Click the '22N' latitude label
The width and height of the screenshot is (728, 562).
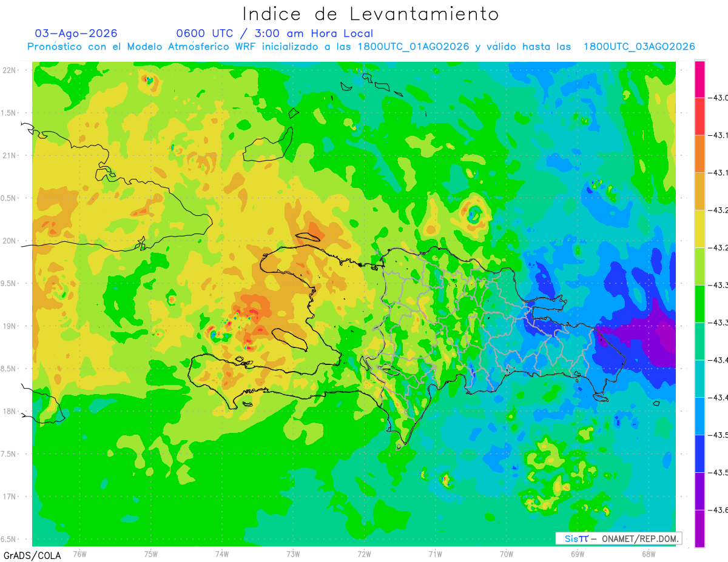click(x=10, y=70)
